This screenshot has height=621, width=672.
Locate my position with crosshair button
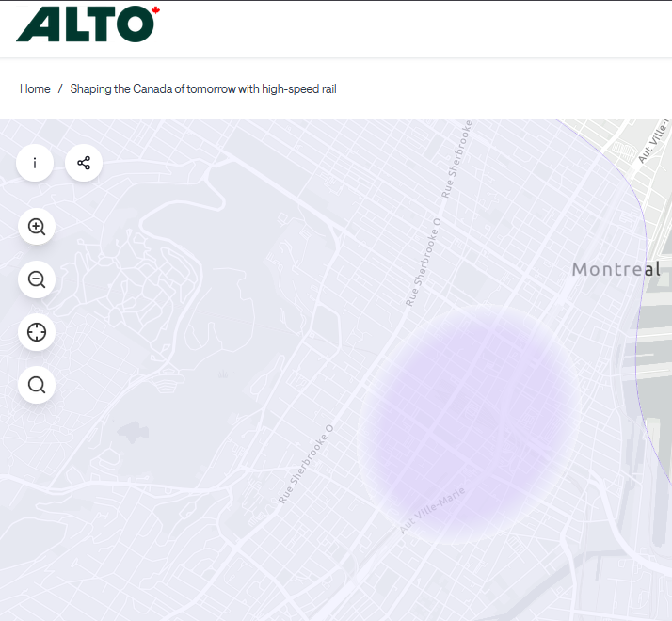[x=37, y=332]
